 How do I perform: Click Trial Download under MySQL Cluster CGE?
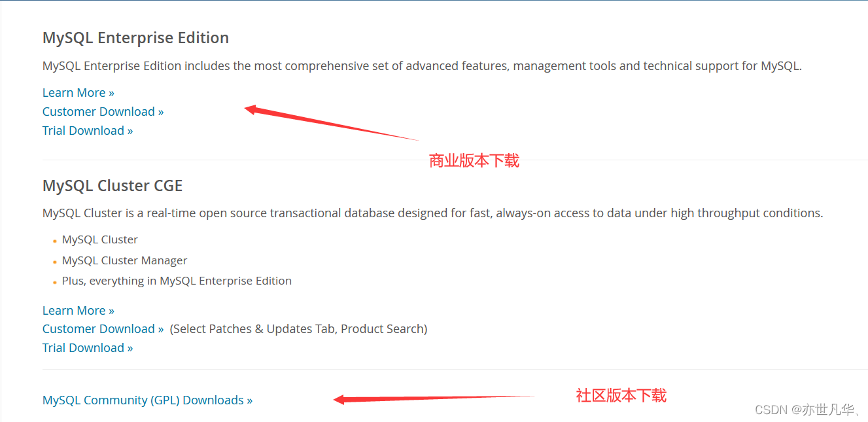coord(83,347)
